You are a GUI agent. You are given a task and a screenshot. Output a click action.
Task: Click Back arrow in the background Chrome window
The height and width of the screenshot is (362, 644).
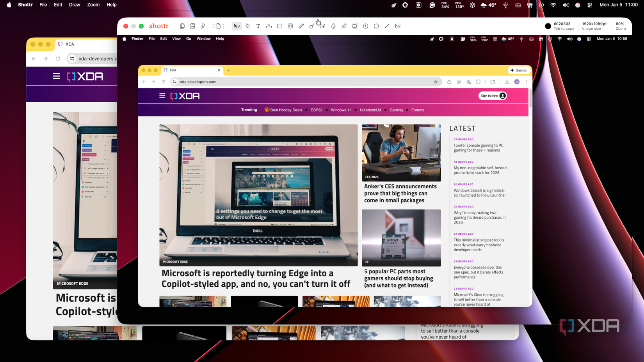[34, 59]
